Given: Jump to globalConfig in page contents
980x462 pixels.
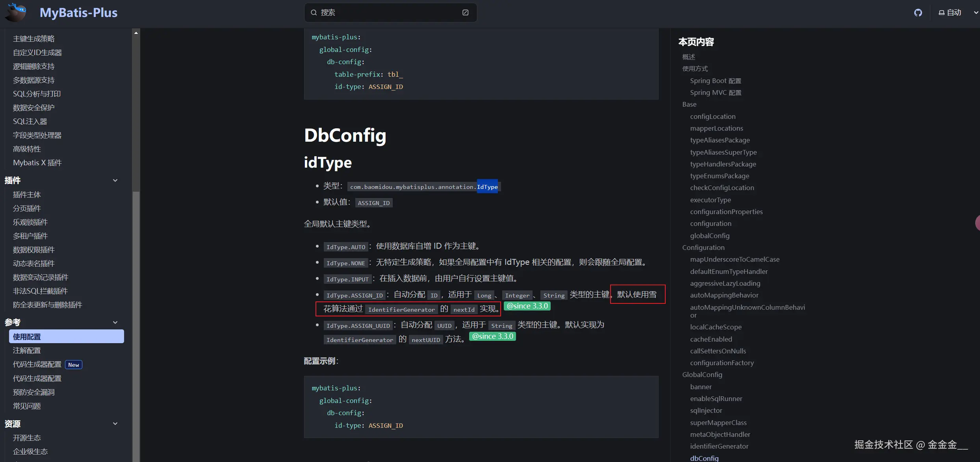Looking at the screenshot, I should pos(709,236).
